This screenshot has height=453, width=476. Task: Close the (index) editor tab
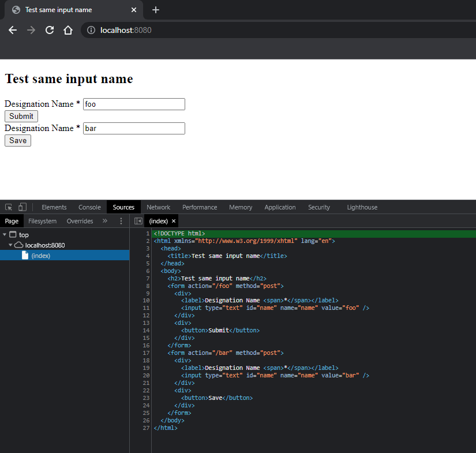[174, 221]
